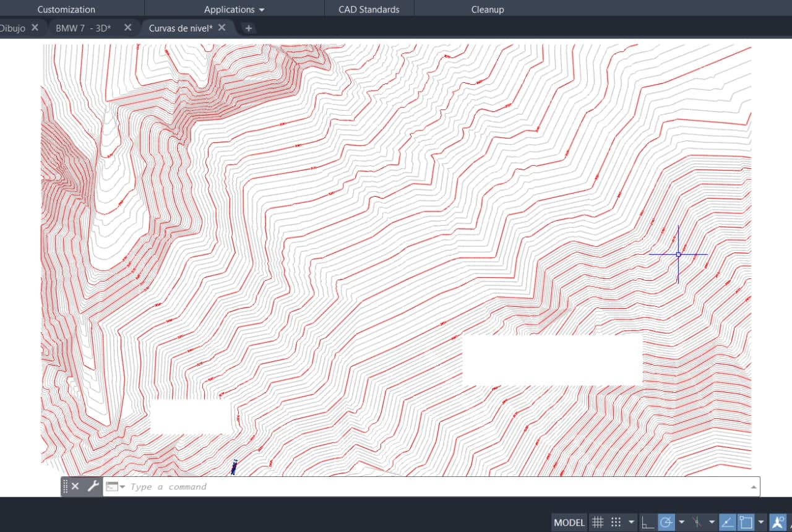Toggle 2D object snap icon
This screenshot has width=792, height=532.
click(746, 523)
